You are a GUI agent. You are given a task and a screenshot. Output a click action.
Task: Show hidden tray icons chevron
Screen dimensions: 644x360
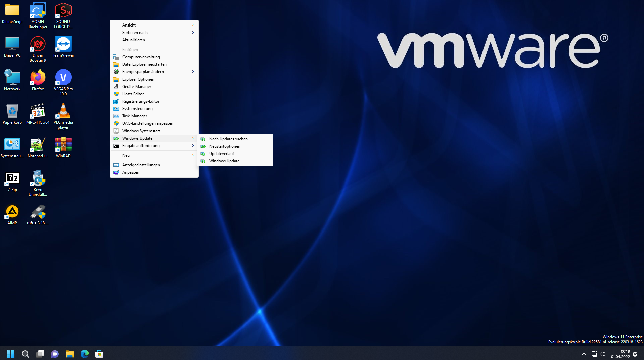point(584,354)
